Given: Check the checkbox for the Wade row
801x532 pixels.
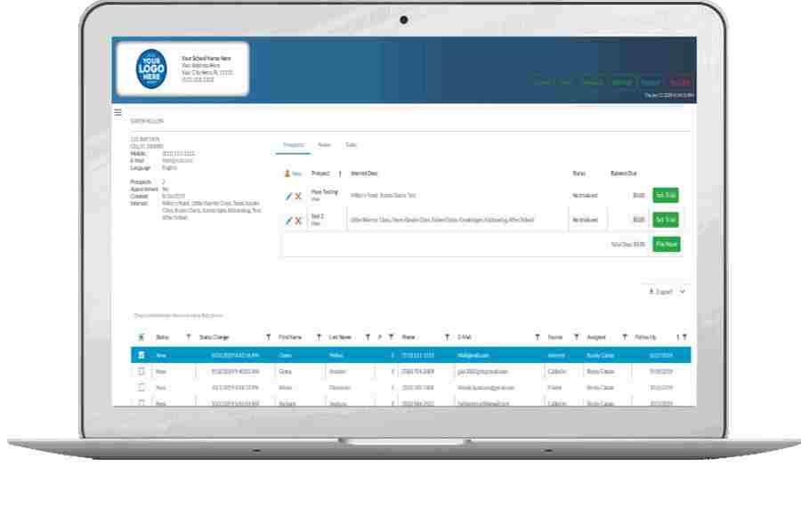Looking at the screenshot, I should tap(142, 388).
